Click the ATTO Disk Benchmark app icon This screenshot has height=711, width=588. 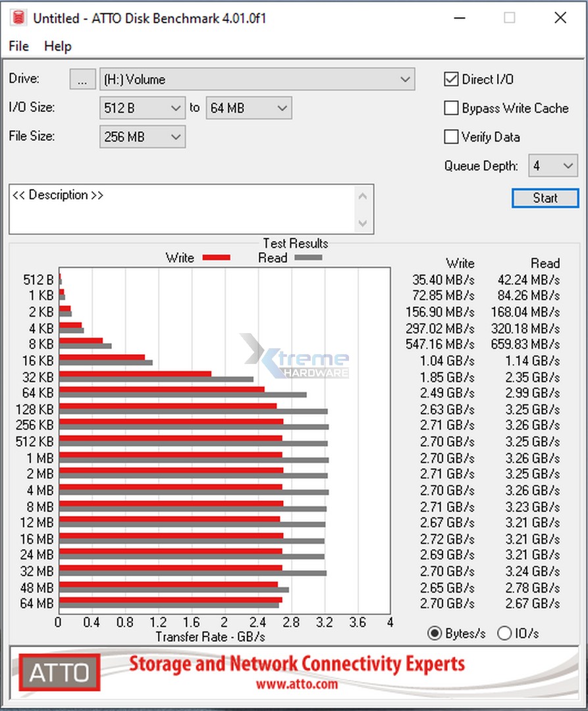pyautogui.click(x=18, y=18)
